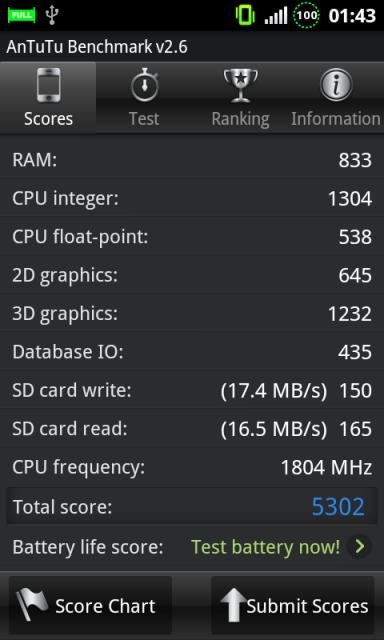Image resolution: width=384 pixels, height=640 pixels.
Task: Open the Ranking trophy icon
Action: (x=240, y=85)
